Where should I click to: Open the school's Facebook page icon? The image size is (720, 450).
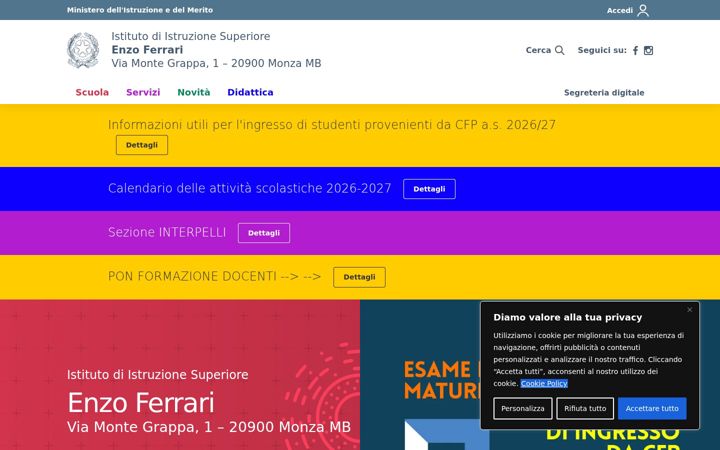pos(636,51)
